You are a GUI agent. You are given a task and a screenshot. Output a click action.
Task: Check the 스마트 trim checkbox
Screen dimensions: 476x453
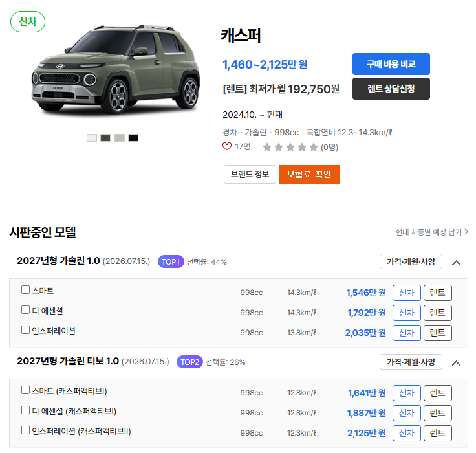pyautogui.click(x=25, y=289)
